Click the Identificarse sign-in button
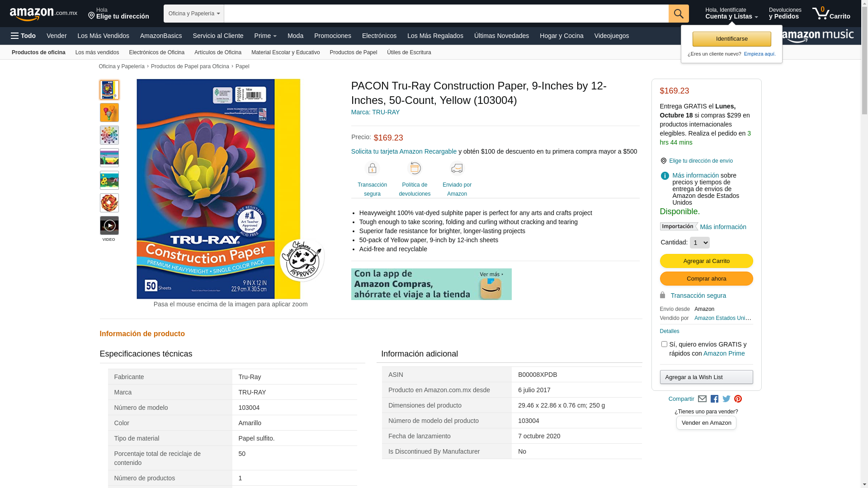The height and width of the screenshot is (488, 868). tap(731, 39)
